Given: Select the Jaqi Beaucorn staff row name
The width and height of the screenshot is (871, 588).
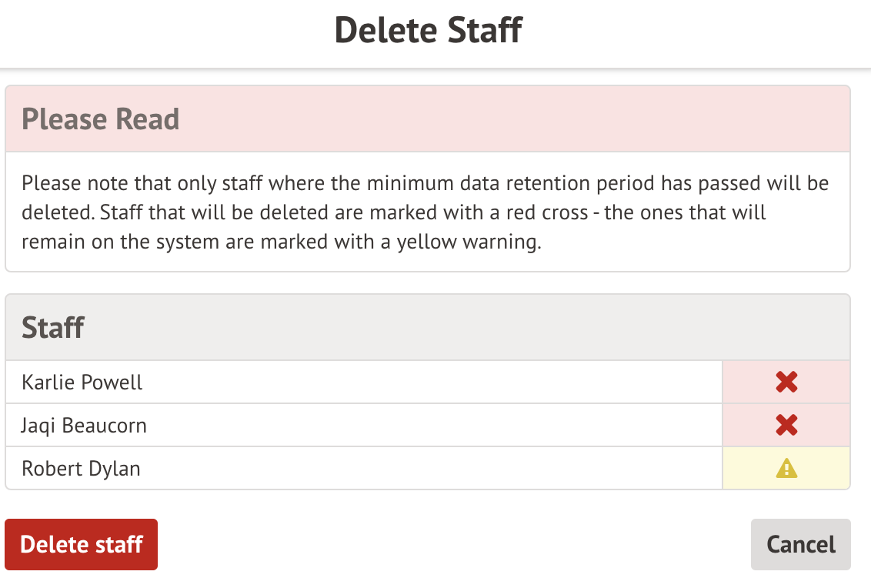Looking at the screenshot, I should click(x=84, y=426).
